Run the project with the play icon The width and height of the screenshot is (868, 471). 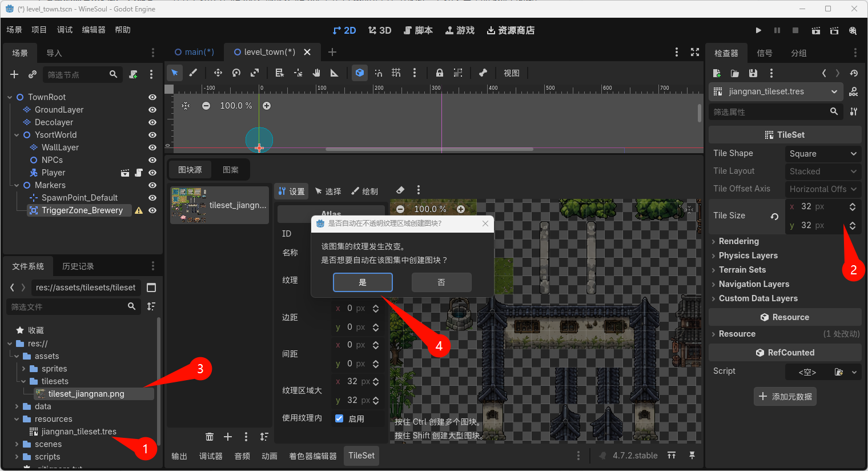point(758,30)
